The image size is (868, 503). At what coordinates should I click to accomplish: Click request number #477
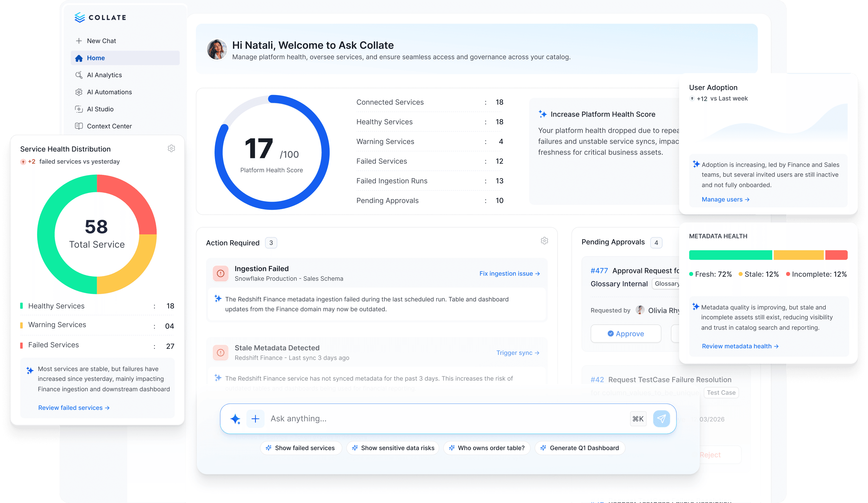click(x=599, y=271)
